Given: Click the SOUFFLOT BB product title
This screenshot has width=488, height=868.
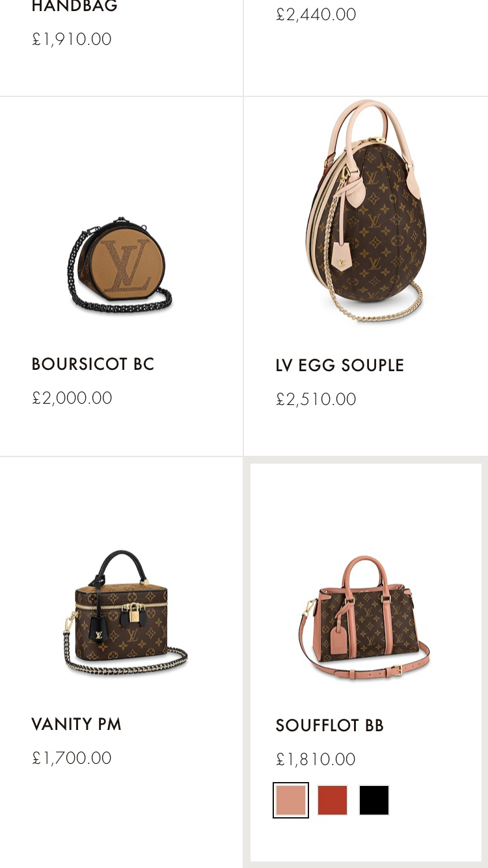Looking at the screenshot, I should point(330,725).
